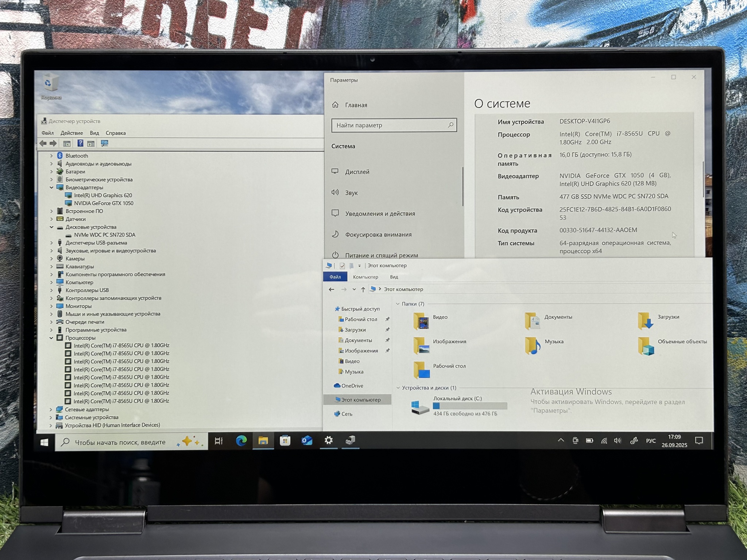
Task: Click the scan hardware monitor toolbar icon
Action: (x=104, y=143)
